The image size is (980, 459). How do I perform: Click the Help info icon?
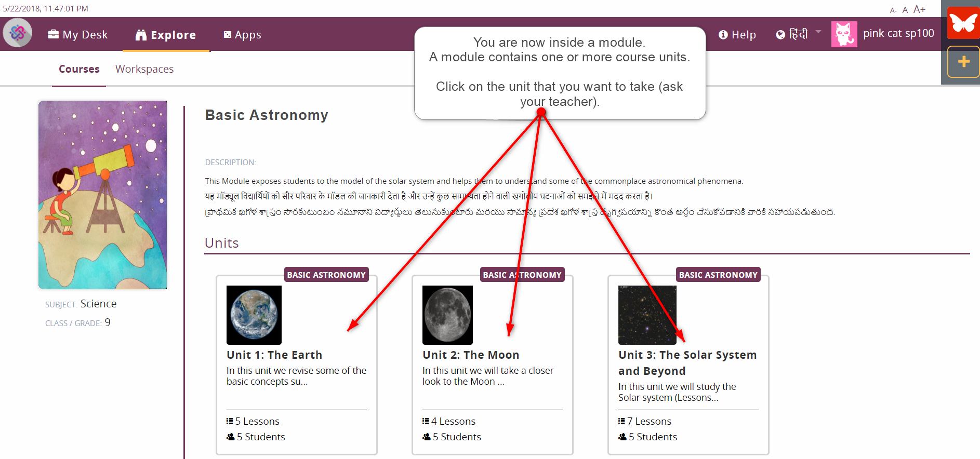pos(723,35)
